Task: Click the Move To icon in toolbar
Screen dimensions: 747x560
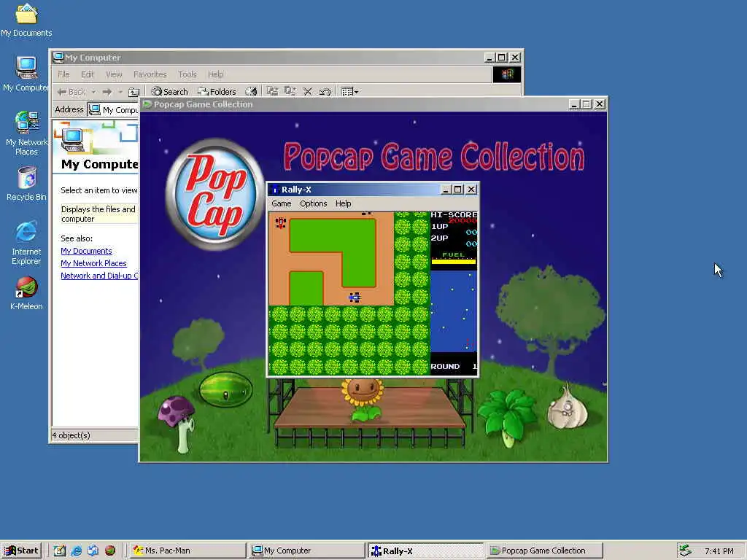Action: 273,91
